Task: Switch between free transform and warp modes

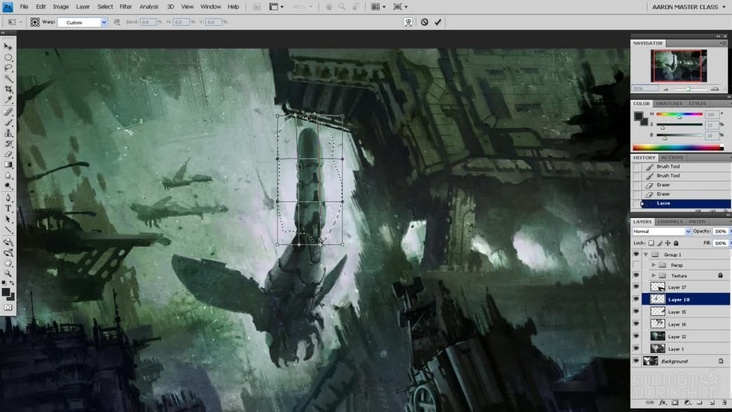Action: coord(407,22)
